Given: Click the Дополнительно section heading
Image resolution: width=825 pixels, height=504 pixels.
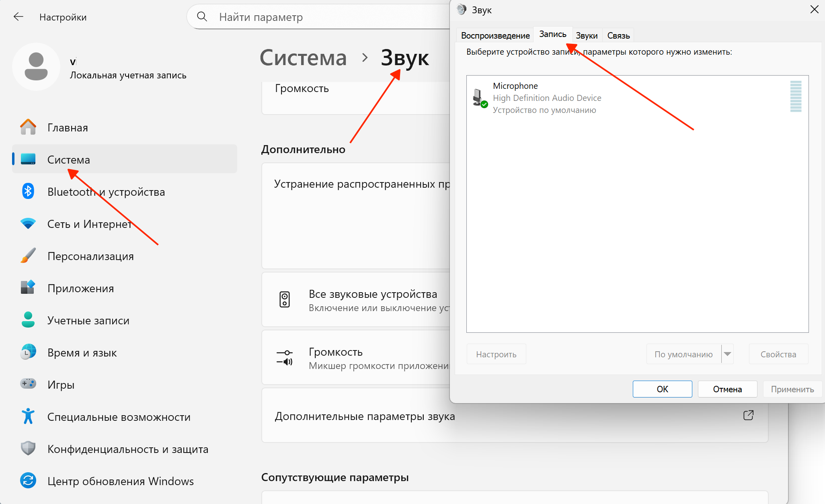Looking at the screenshot, I should point(303,150).
